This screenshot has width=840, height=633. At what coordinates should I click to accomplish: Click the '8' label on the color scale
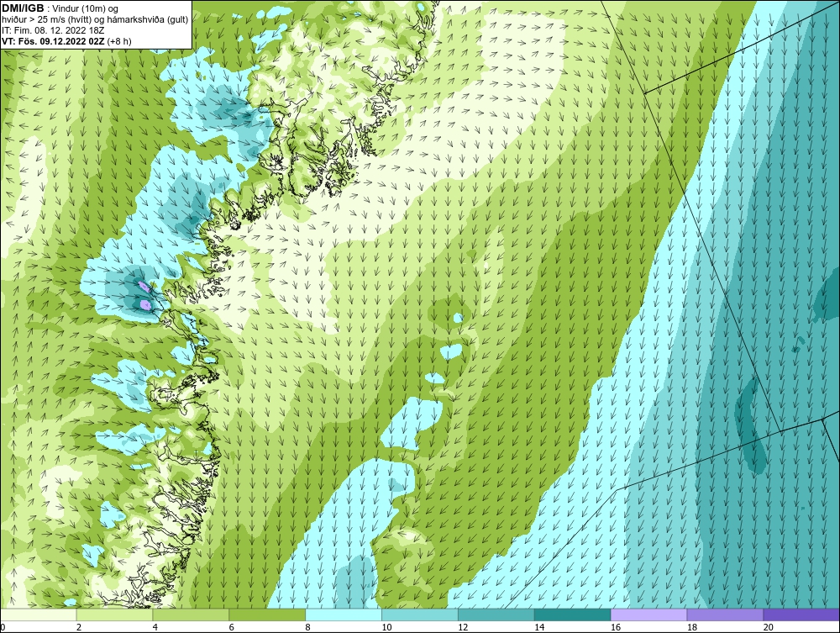point(308,627)
